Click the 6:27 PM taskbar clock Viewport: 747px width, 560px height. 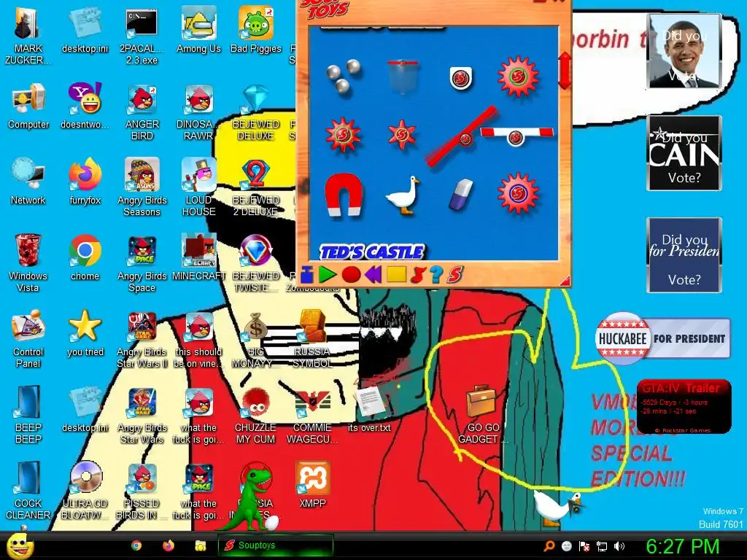682,545
